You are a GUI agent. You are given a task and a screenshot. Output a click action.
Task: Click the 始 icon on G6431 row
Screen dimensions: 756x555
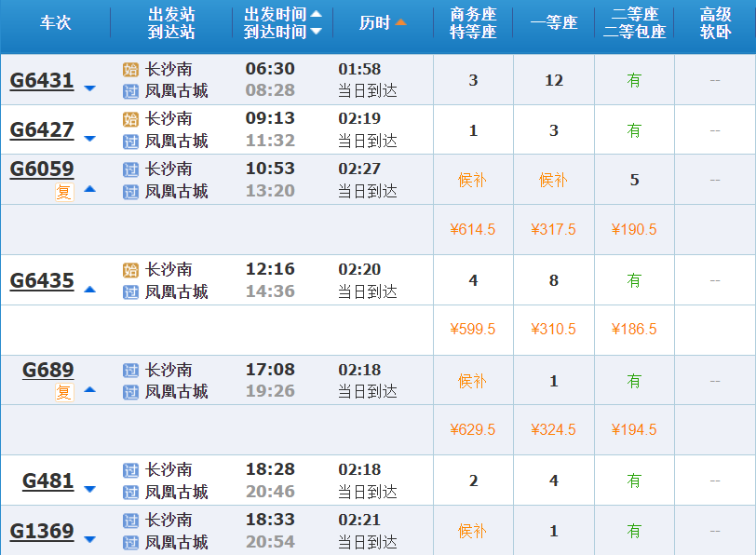[x=130, y=69]
